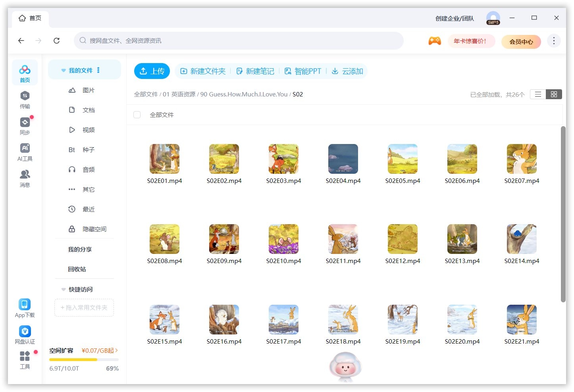This screenshot has width=574, height=392.
Task: Collapse the 快捷访问 section
Action: coord(64,289)
